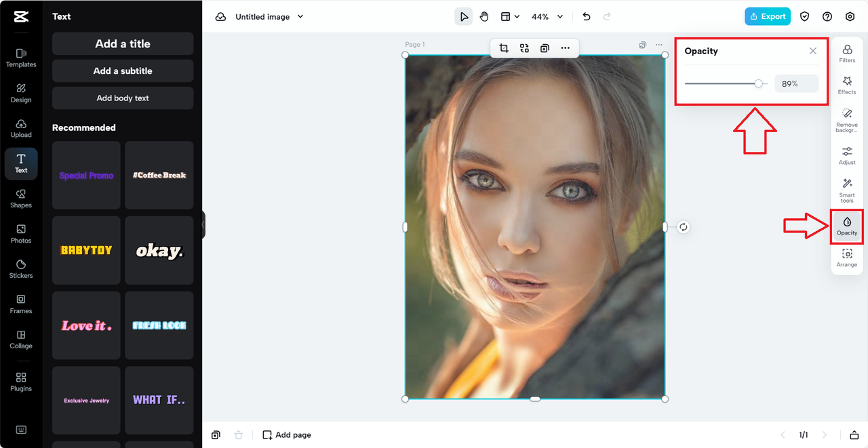Click the rotate handle beside image
This screenshot has width=868, height=448.
[684, 227]
